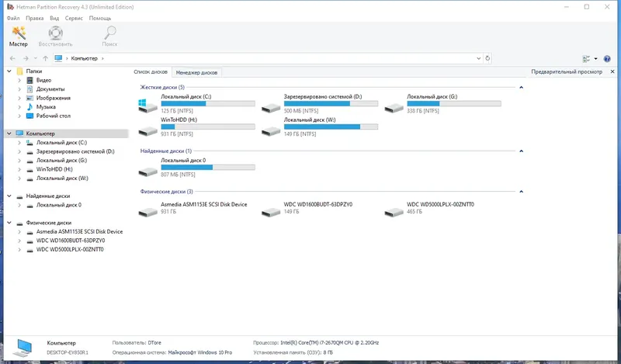Screen dimensions: 621x364
Task: Click the Папки folder icon in tree
Action: click(20, 71)
